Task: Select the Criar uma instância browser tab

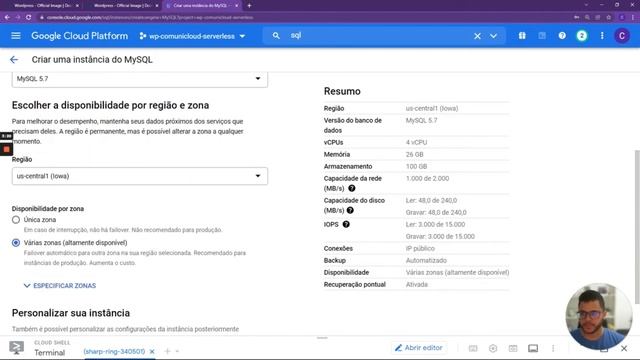Action: coord(202,6)
